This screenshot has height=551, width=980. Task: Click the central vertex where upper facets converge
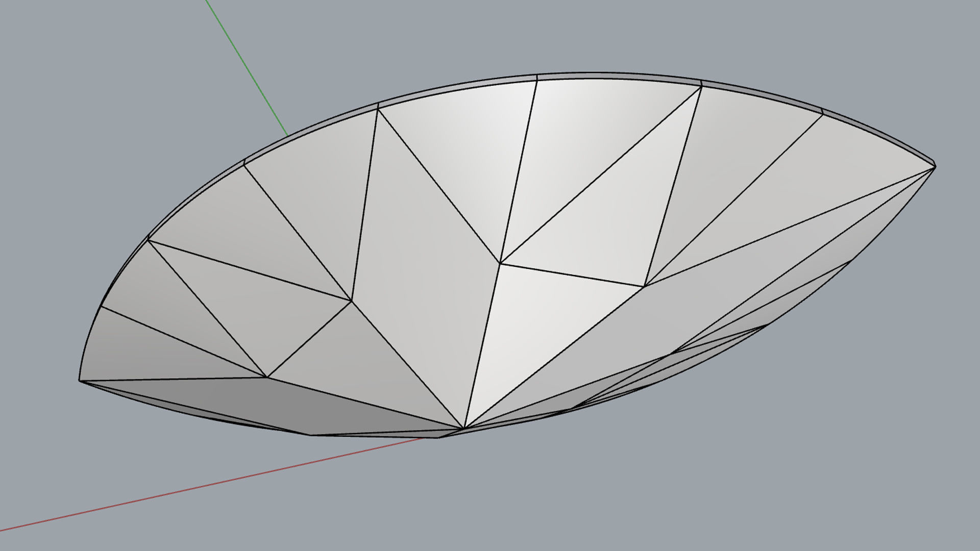[500, 263]
